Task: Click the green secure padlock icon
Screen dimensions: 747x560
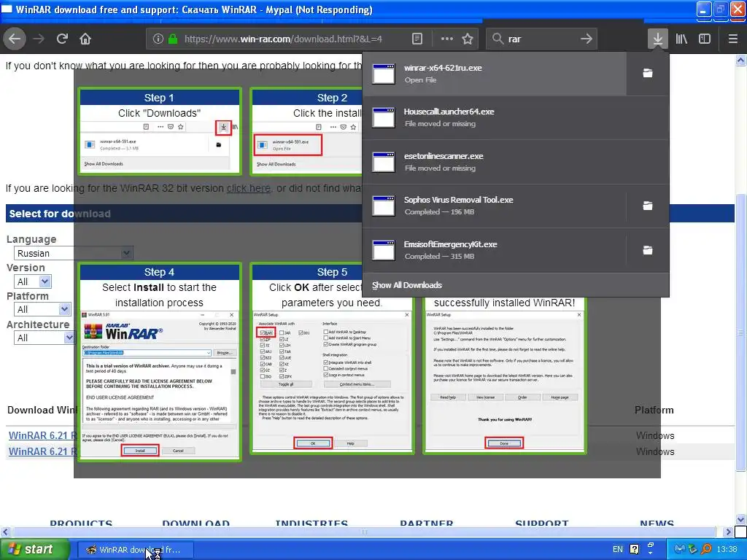Action: (x=173, y=39)
